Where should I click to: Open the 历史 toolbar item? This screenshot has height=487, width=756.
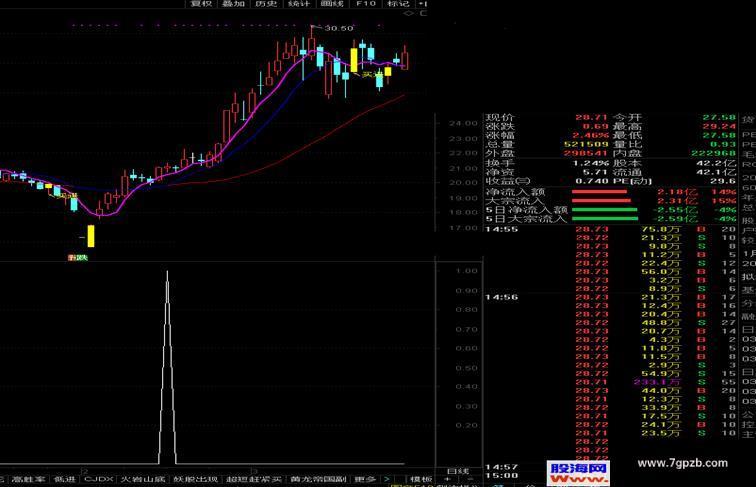click(266, 3)
